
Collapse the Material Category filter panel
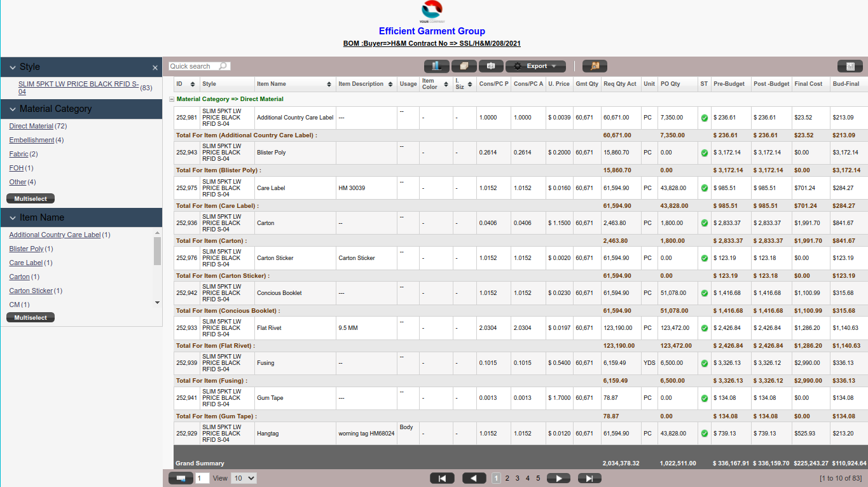pos(12,109)
